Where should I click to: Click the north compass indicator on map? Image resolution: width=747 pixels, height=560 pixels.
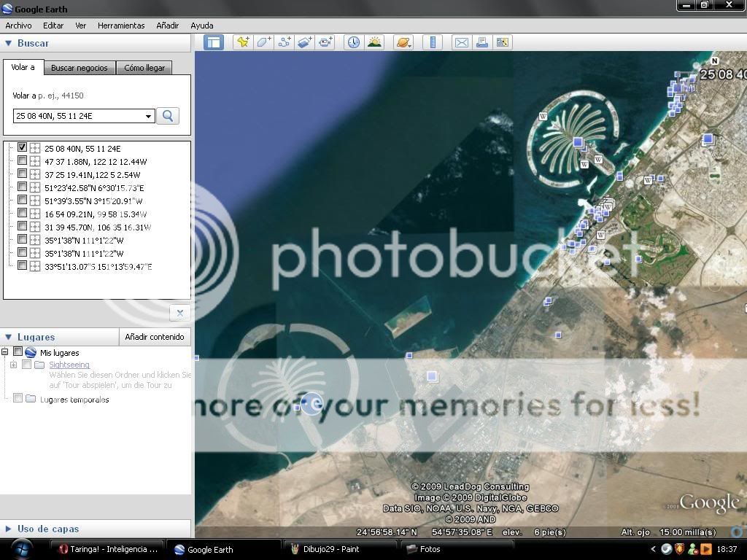tap(714, 61)
